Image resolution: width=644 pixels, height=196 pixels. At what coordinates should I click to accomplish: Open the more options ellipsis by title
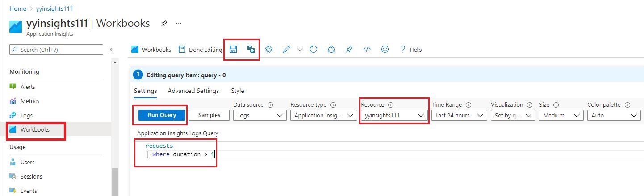[179, 23]
